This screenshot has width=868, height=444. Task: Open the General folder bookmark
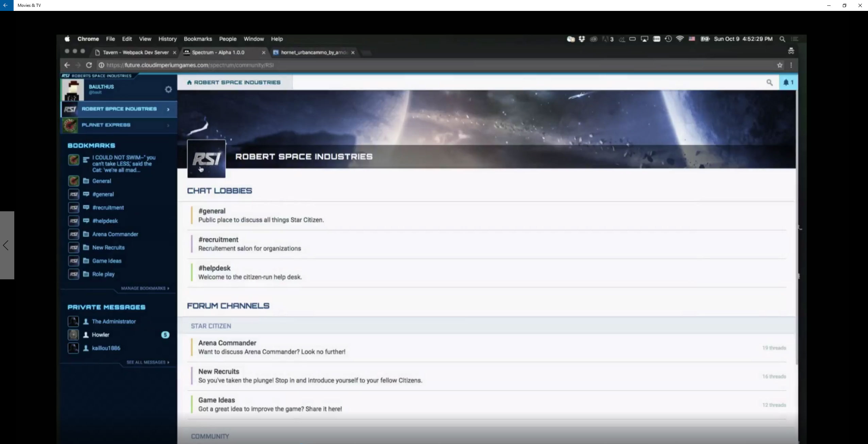[x=102, y=181]
